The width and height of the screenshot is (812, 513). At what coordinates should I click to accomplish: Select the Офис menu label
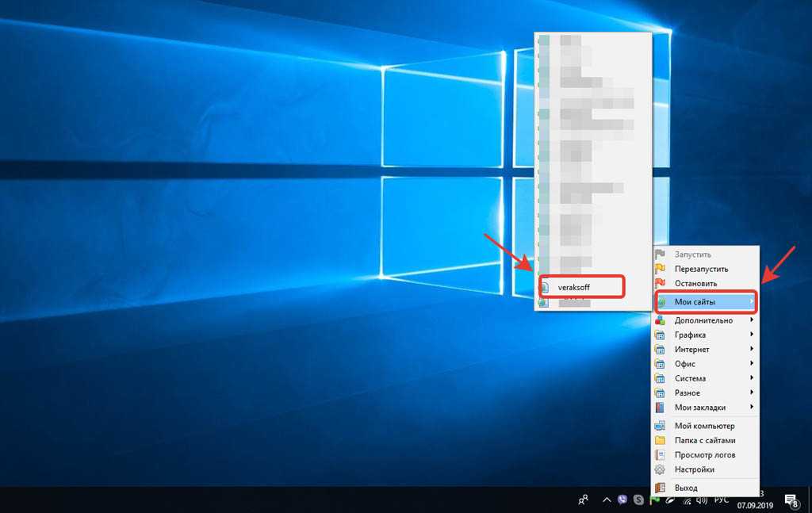click(x=684, y=364)
